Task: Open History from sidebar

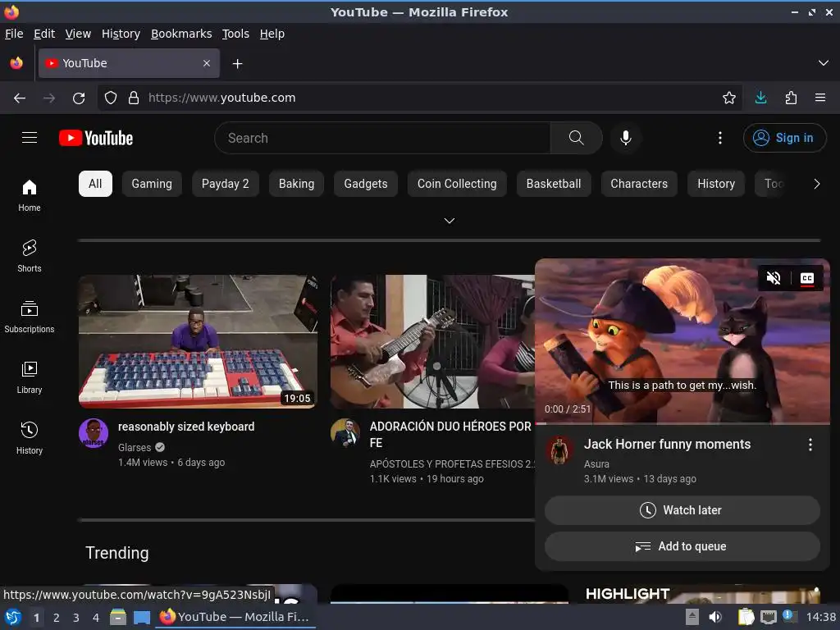Action: (30, 438)
